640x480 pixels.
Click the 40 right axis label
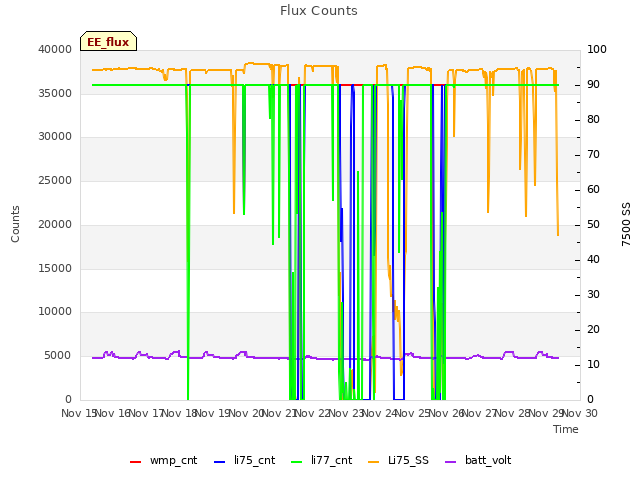pos(593,260)
